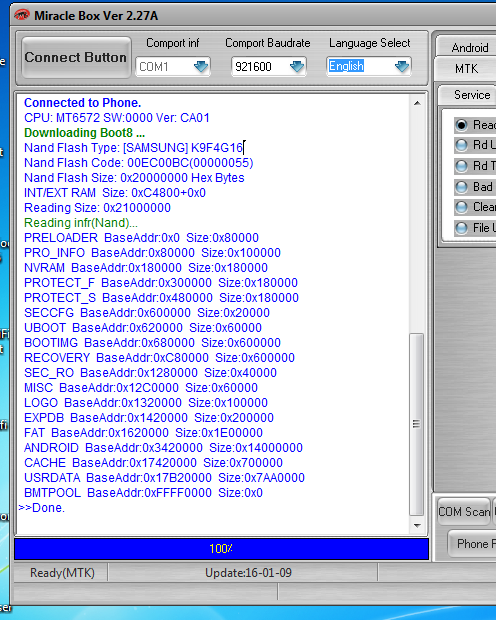Click the Update:16-01-09 status text

point(248,573)
